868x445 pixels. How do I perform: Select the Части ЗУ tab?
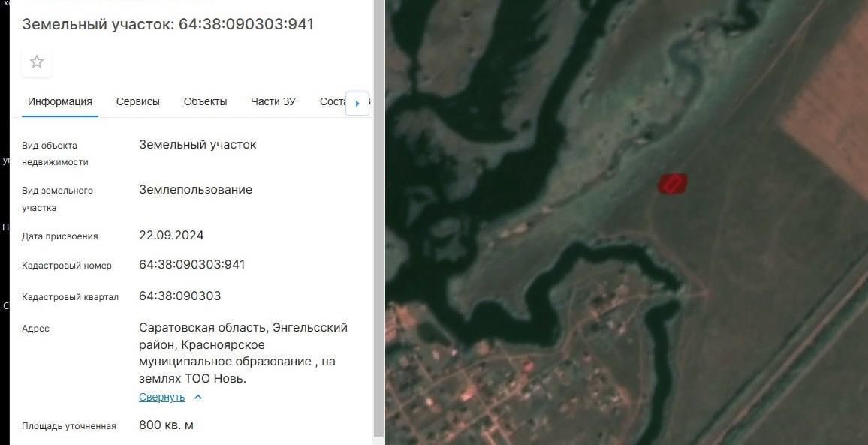click(273, 102)
